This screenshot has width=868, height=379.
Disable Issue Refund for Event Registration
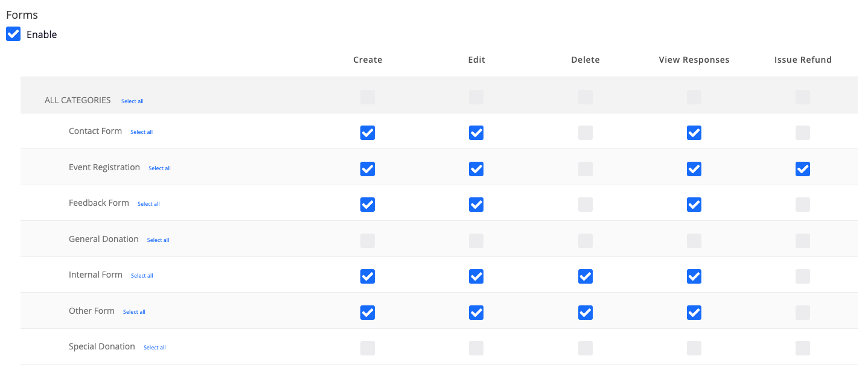click(x=802, y=169)
